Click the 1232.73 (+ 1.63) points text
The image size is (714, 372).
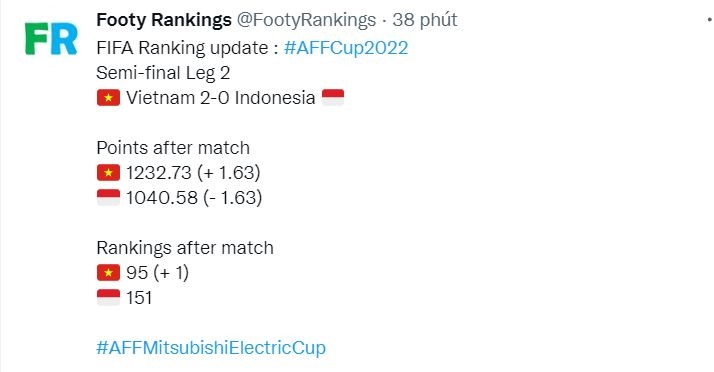pyautogui.click(x=194, y=173)
